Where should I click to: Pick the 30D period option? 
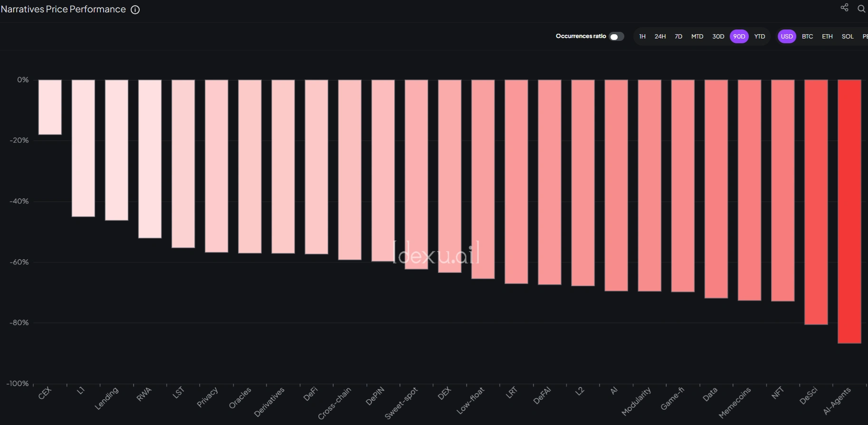pyautogui.click(x=718, y=37)
